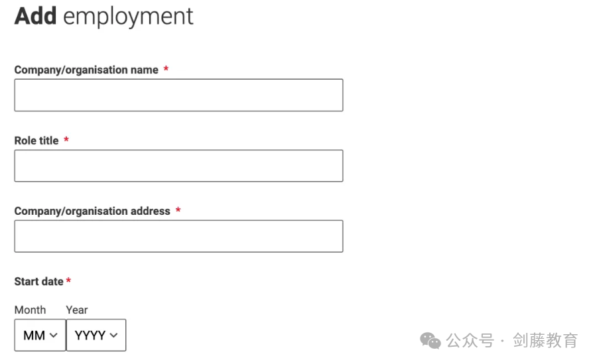Image resolution: width=597 pixels, height=364 pixels.
Task: Open the YYYY year dropdown
Action: pos(96,335)
